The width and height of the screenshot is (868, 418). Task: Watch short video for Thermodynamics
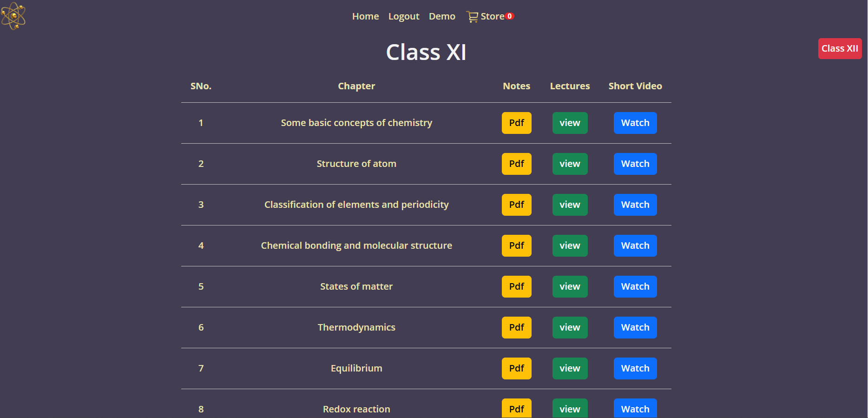(635, 327)
